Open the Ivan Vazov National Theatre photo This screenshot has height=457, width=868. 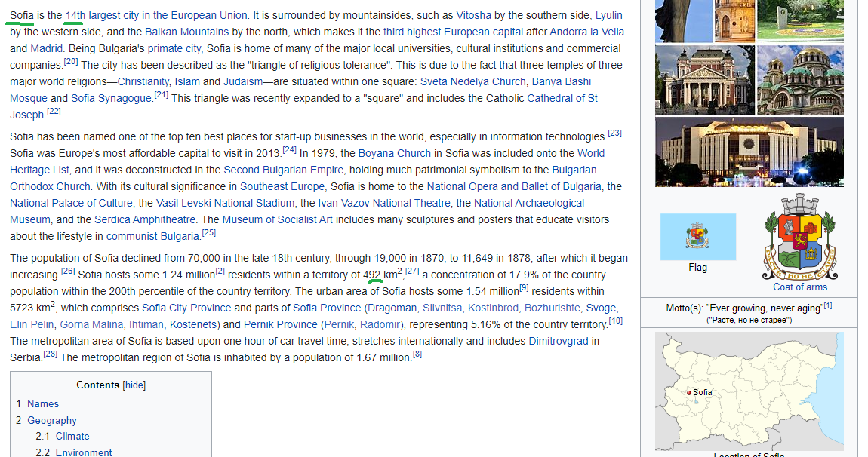[703, 79]
